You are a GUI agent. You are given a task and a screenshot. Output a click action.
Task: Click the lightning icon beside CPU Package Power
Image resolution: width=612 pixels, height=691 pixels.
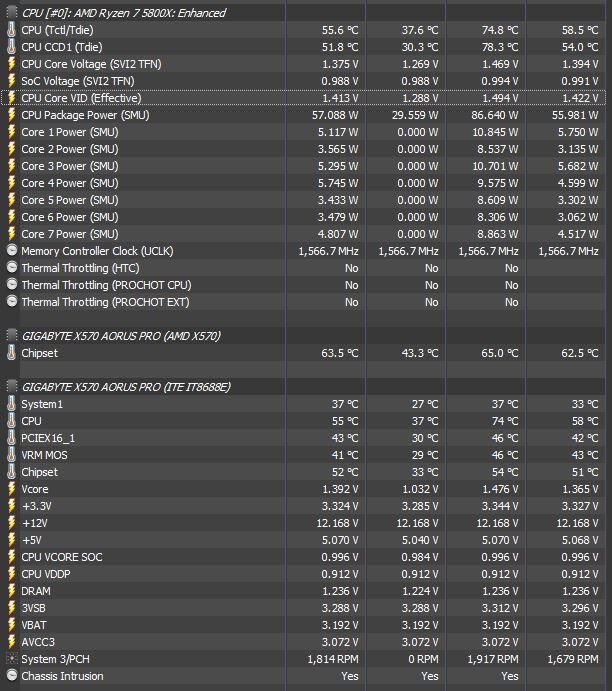(11, 115)
